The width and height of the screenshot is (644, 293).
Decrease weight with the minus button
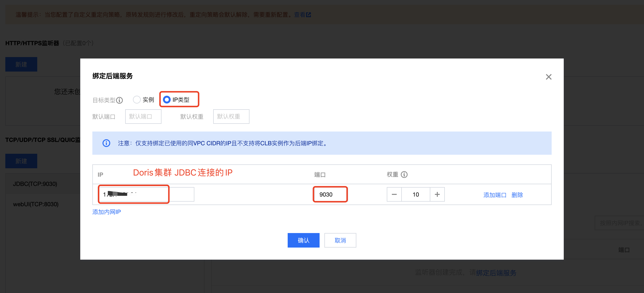pyautogui.click(x=394, y=194)
